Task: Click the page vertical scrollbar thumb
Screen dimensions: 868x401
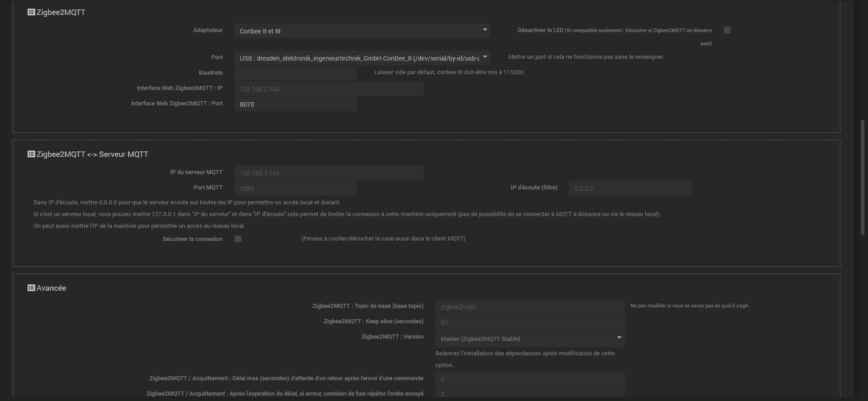Action: (862, 177)
